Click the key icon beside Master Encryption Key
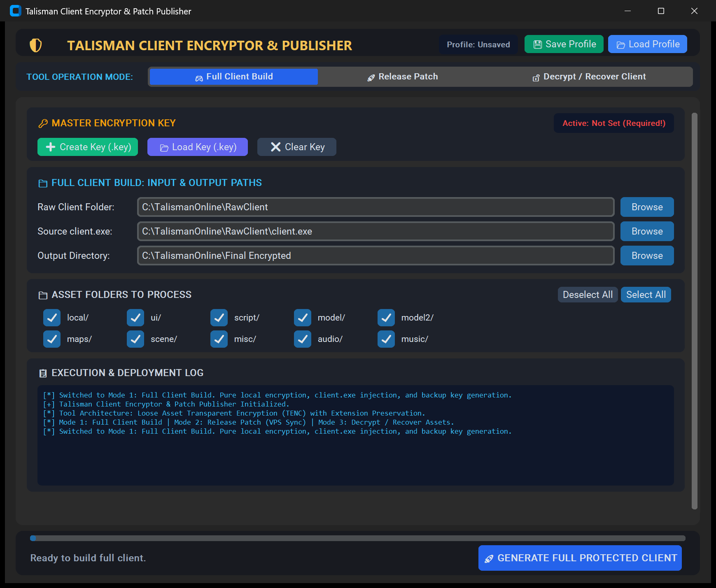Screen dimensions: 716x588 43,123
